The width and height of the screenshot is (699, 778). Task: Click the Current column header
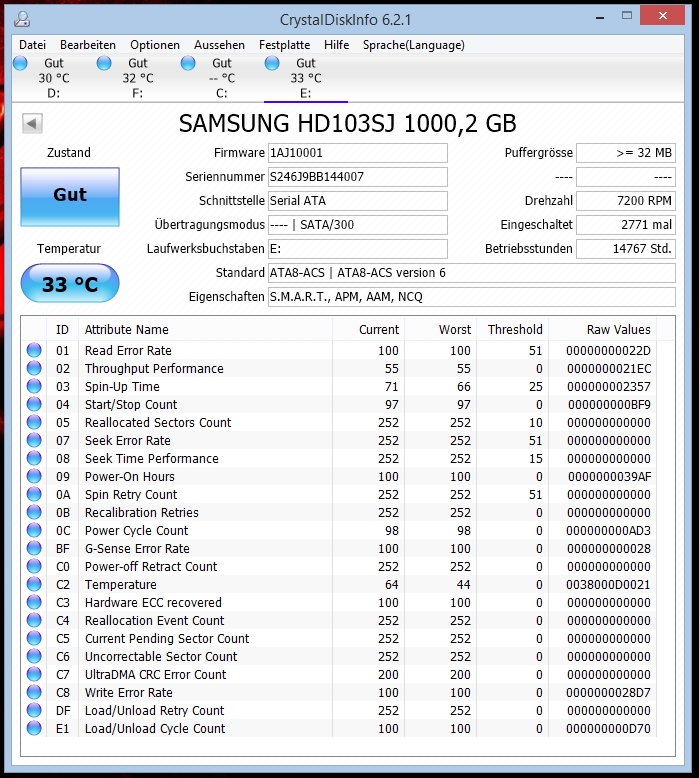click(x=369, y=329)
